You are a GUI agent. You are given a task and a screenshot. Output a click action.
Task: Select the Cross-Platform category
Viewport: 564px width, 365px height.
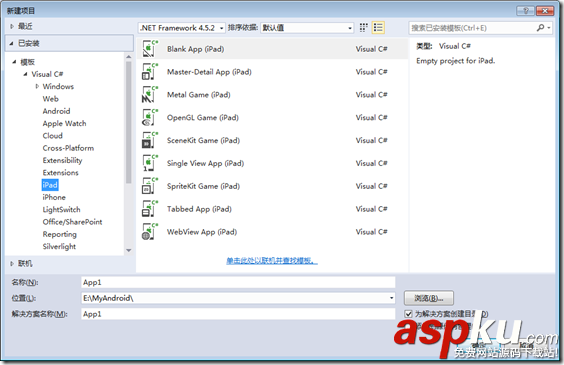pyautogui.click(x=68, y=148)
